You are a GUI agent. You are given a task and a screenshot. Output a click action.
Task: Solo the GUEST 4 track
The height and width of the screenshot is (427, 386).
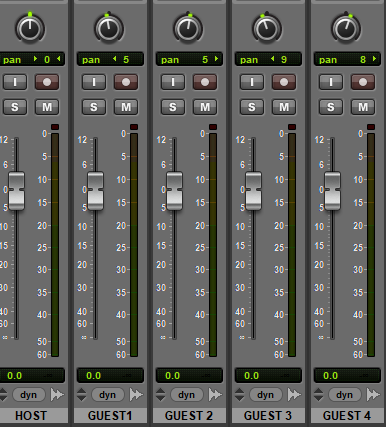click(331, 107)
